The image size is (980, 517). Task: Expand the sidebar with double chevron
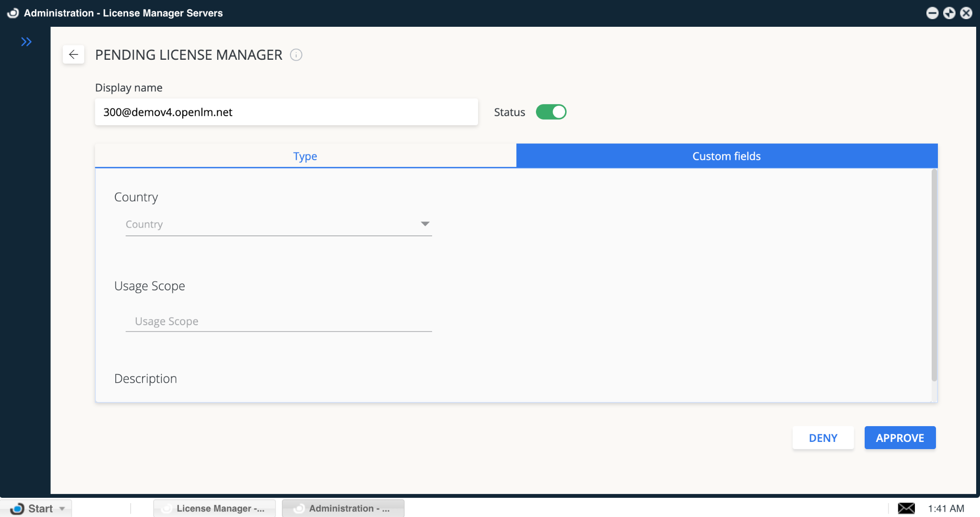[x=26, y=42]
